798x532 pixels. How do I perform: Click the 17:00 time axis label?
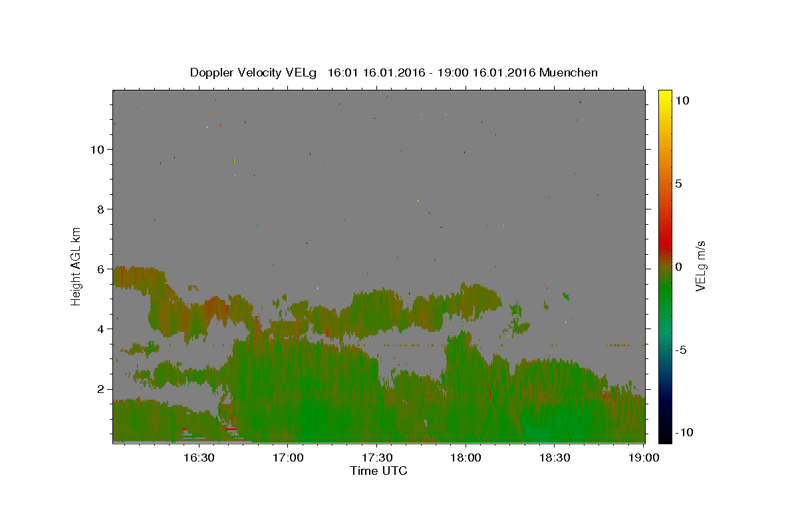[x=287, y=458]
